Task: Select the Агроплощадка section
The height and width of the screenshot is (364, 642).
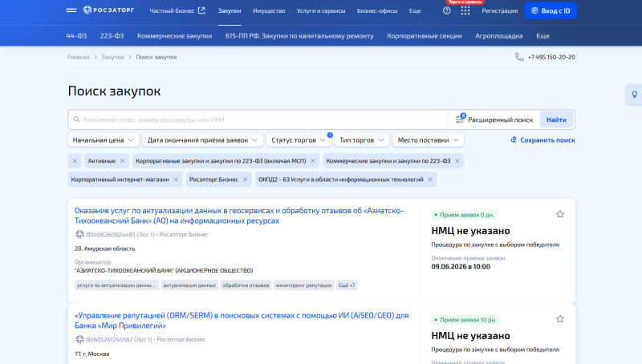Action: coord(498,36)
